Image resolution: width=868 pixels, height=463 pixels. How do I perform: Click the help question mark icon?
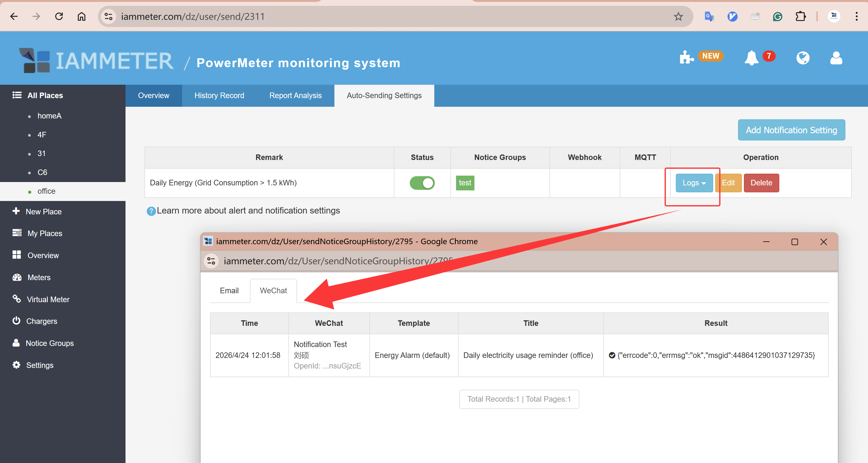(x=151, y=211)
